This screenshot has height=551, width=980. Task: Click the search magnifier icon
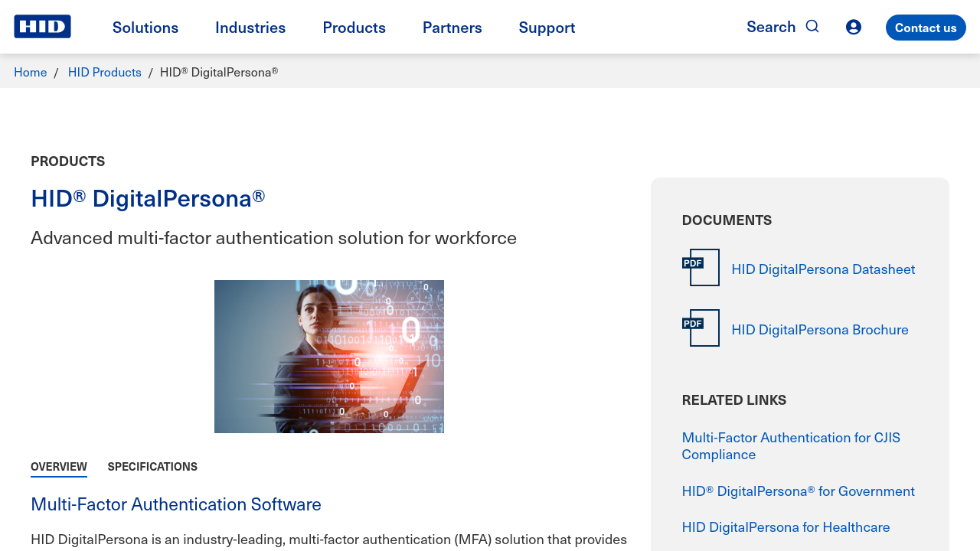pos(812,27)
